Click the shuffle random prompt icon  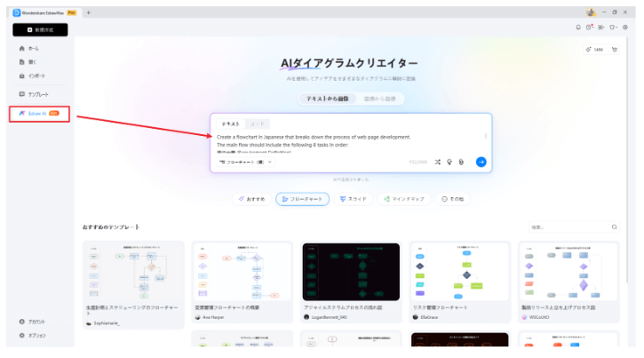(x=438, y=162)
